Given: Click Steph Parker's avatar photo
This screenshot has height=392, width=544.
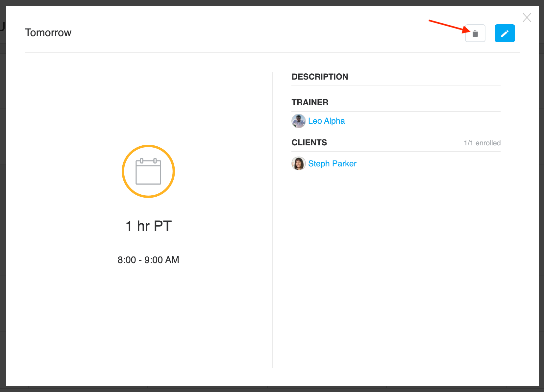Looking at the screenshot, I should point(299,163).
